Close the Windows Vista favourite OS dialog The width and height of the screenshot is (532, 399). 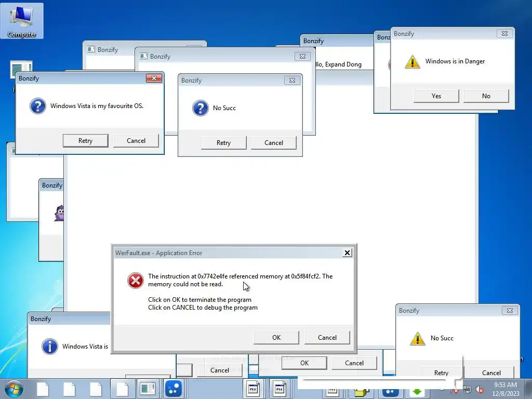[x=154, y=78]
